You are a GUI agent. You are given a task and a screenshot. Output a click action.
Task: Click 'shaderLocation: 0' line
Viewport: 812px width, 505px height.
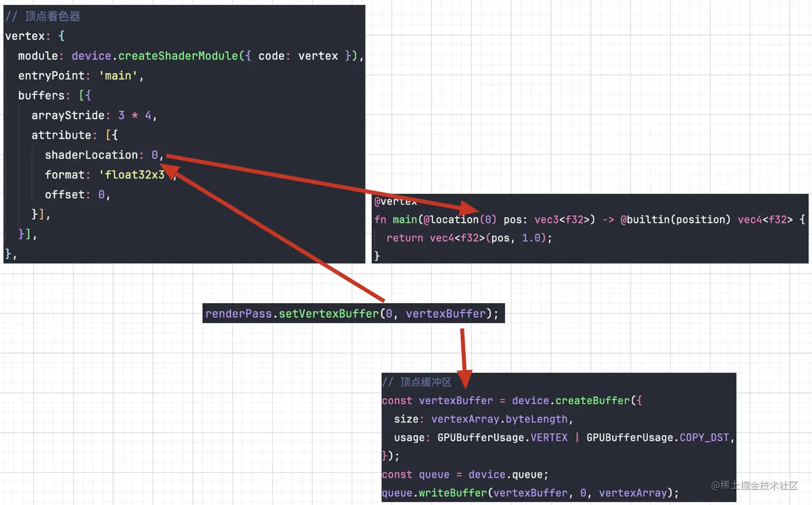(x=104, y=155)
